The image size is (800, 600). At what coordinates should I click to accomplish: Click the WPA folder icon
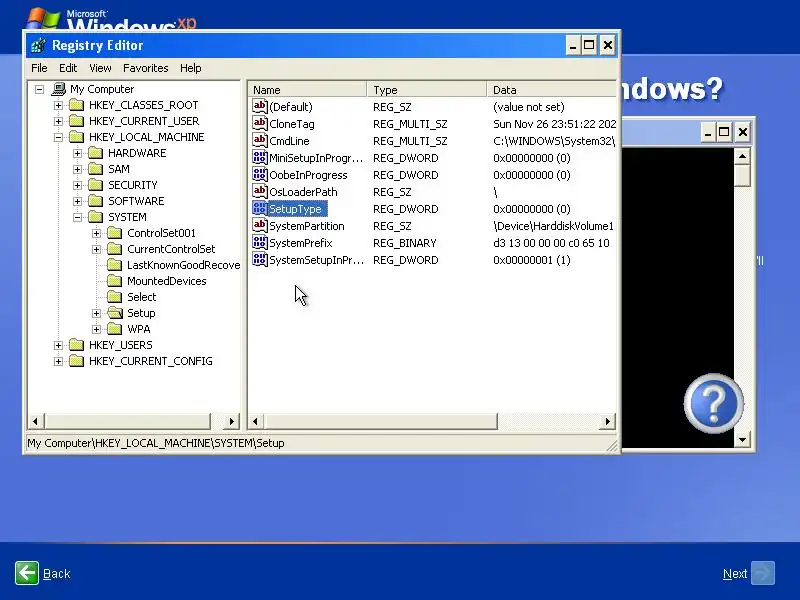(115, 329)
